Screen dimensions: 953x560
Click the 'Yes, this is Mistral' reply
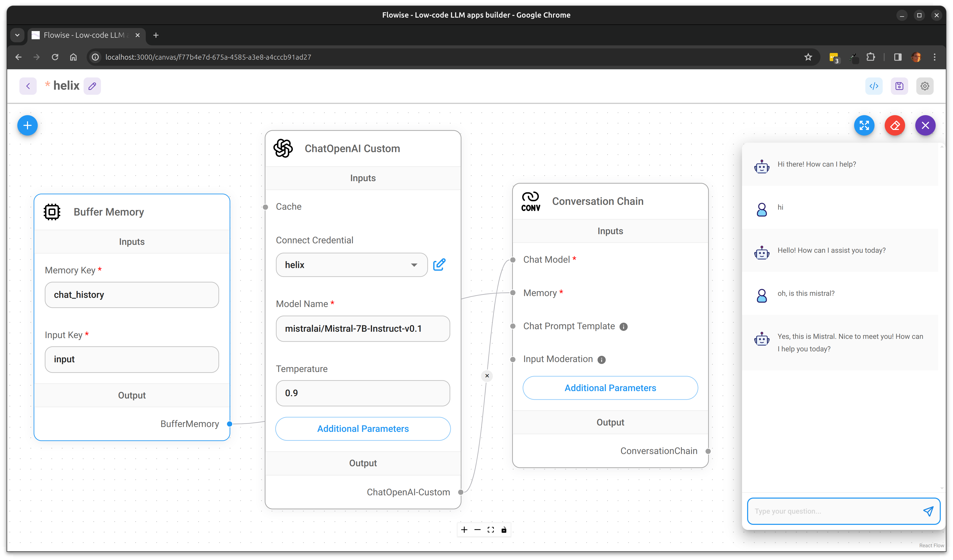pos(850,343)
